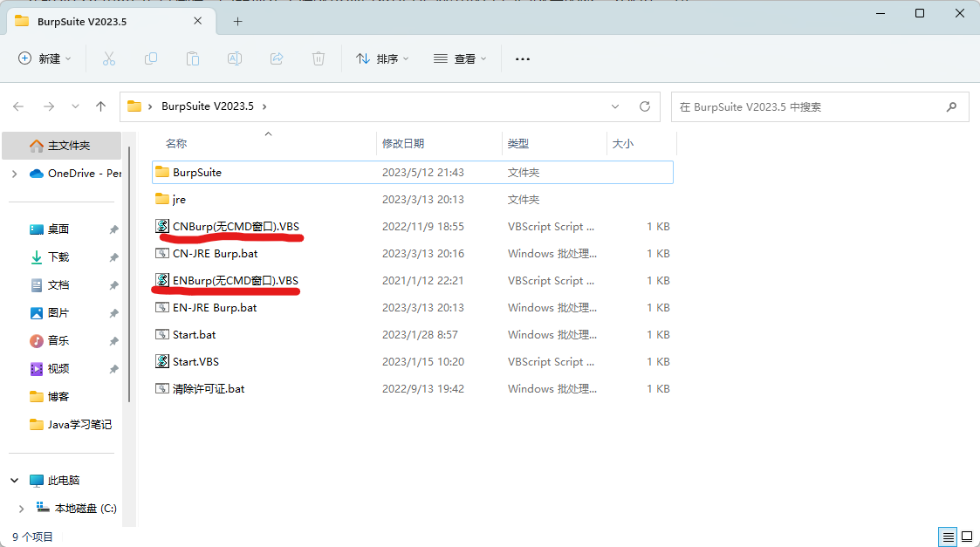The height and width of the screenshot is (547, 980).
Task: Unpin 视频 via its pin icon
Action: click(113, 369)
